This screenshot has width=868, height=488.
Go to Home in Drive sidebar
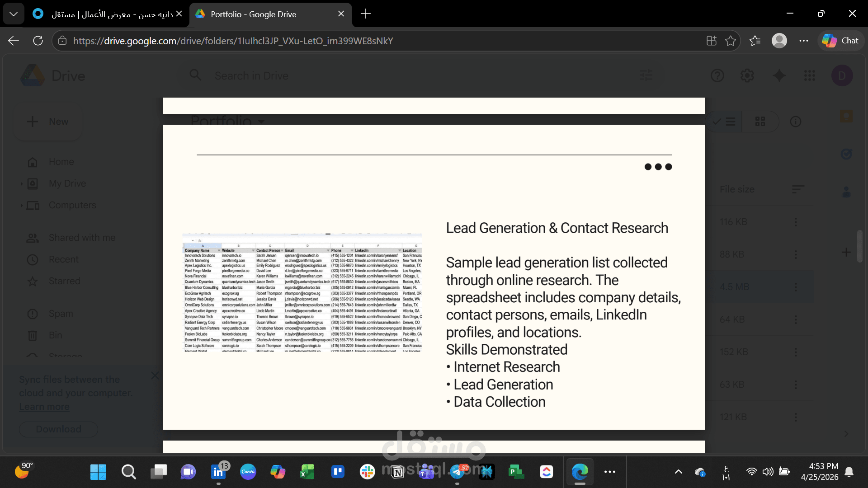coord(61,162)
